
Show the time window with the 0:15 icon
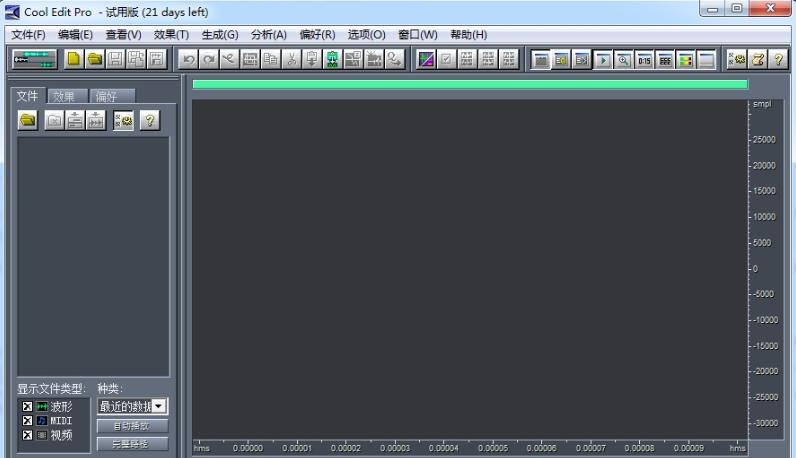(644, 60)
